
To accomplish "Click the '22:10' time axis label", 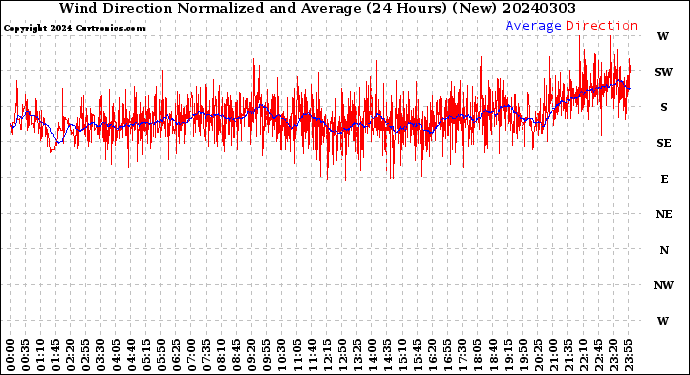I will coord(583,355).
